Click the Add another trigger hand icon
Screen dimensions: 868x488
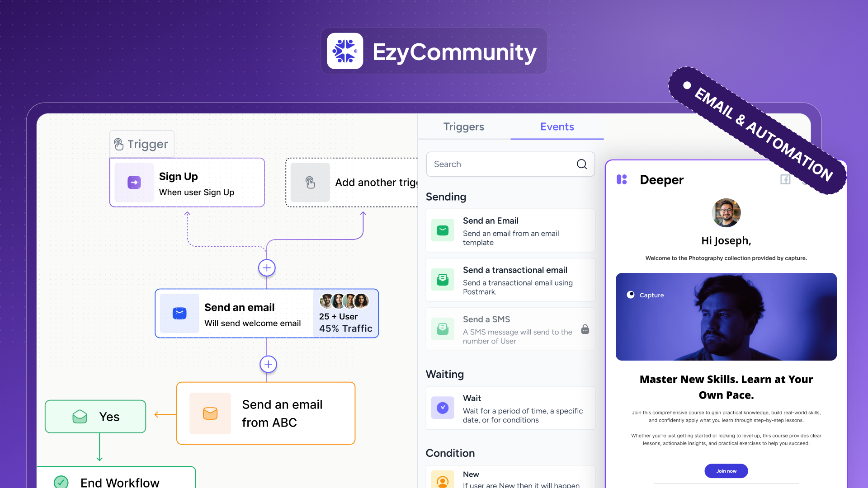coord(310,183)
